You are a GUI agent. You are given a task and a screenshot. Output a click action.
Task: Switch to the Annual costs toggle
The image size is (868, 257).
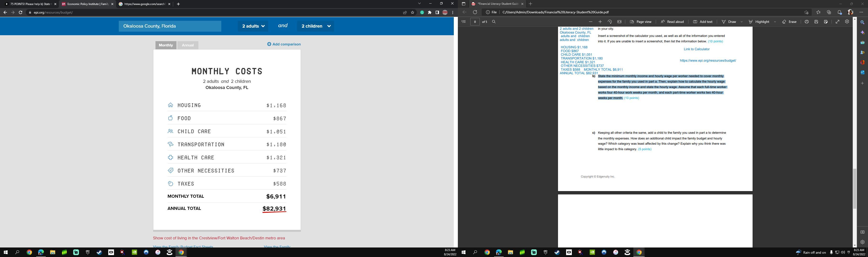[x=188, y=45]
